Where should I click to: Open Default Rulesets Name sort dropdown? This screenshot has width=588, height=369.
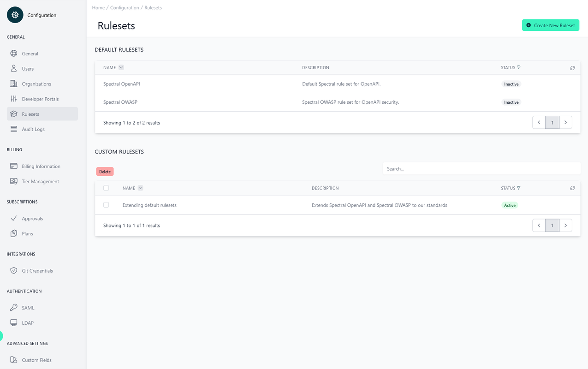[x=121, y=67]
